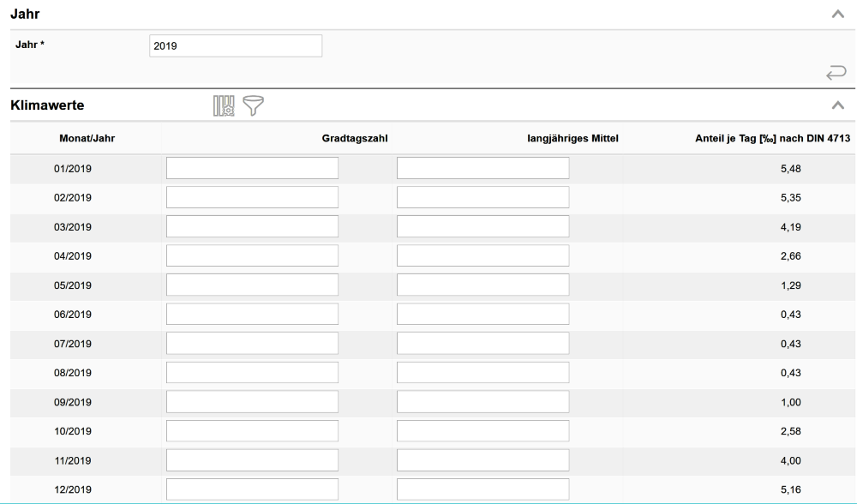Focus the langjähriges Mittel field for 01/2019
Screen dimensions: 857x504
pyautogui.click(x=482, y=169)
